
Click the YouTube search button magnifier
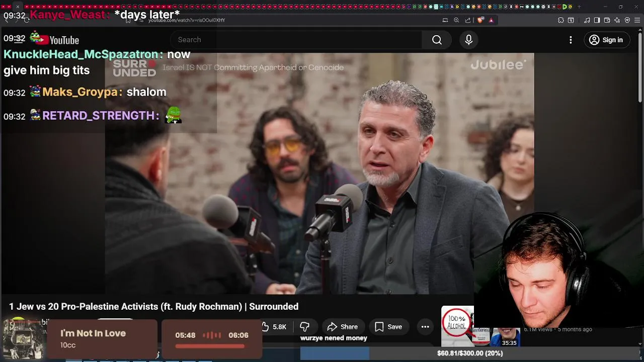pos(437,40)
